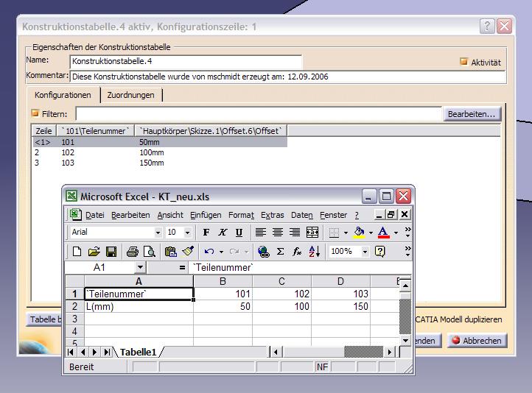Select configuration row 3 with 150mm
The image size is (532, 393).
click(159, 163)
